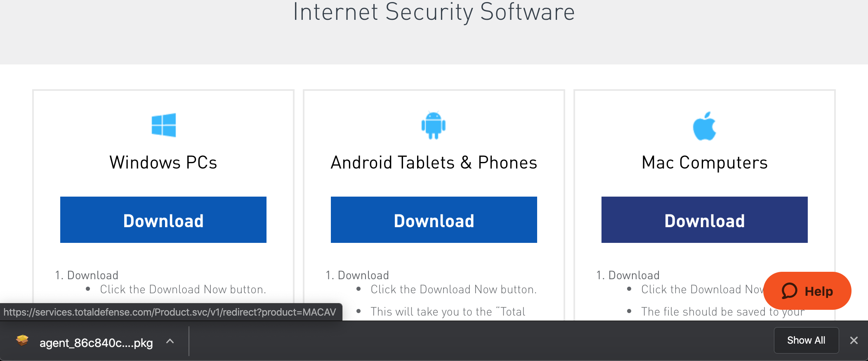Show All downloads
The image size is (868, 361).
click(x=806, y=340)
